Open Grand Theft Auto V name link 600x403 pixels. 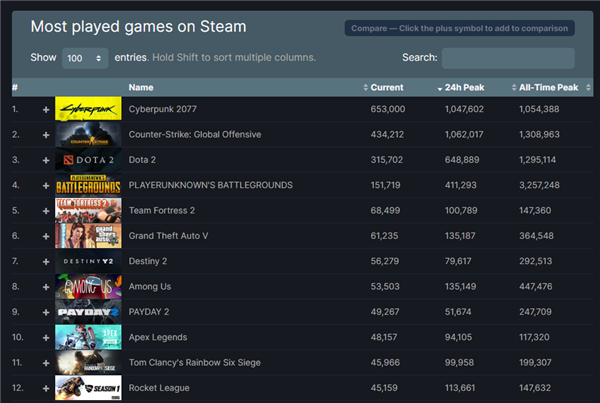coord(168,236)
